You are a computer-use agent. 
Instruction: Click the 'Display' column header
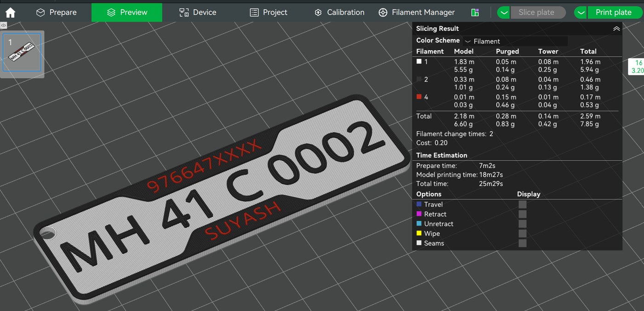529,194
